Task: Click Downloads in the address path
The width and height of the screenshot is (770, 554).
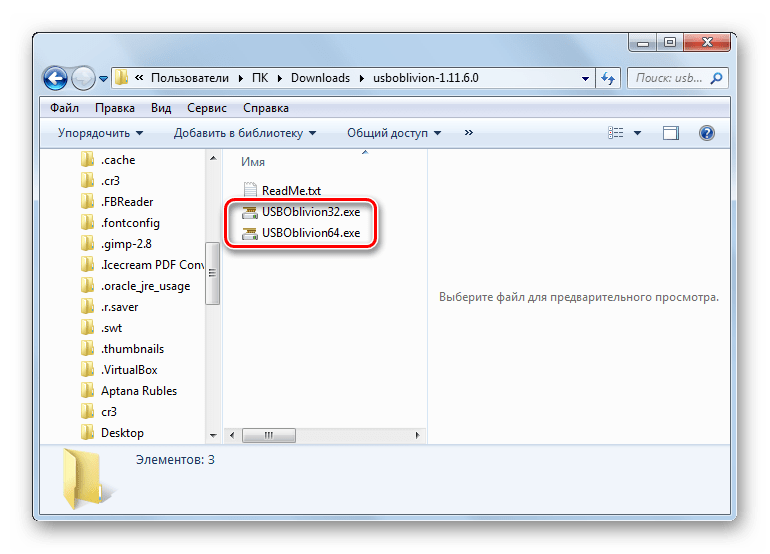Action: (320, 78)
